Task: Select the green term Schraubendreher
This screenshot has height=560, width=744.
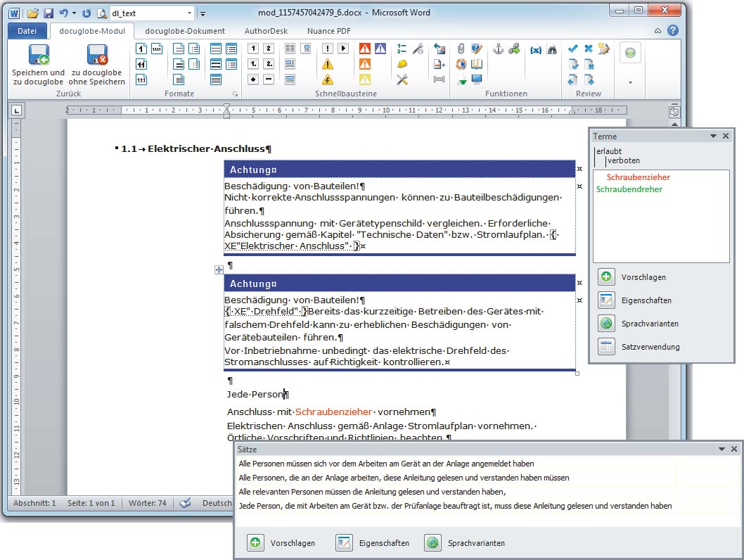Action: 629,189
